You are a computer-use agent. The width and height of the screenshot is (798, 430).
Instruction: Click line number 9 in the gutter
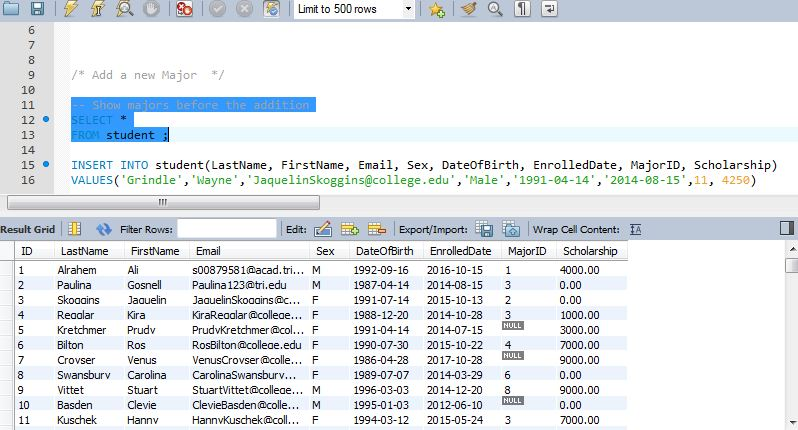point(31,75)
